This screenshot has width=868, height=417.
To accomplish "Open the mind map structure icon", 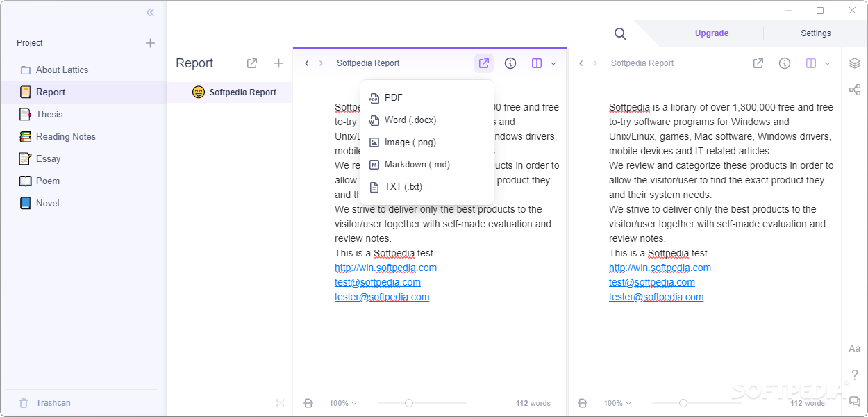I will [x=855, y=90].
